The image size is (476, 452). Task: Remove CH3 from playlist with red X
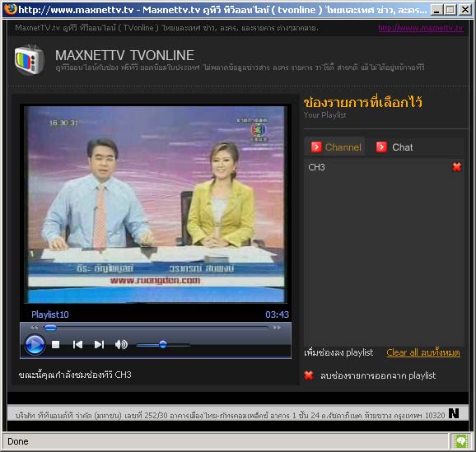[x=457, y=167]
